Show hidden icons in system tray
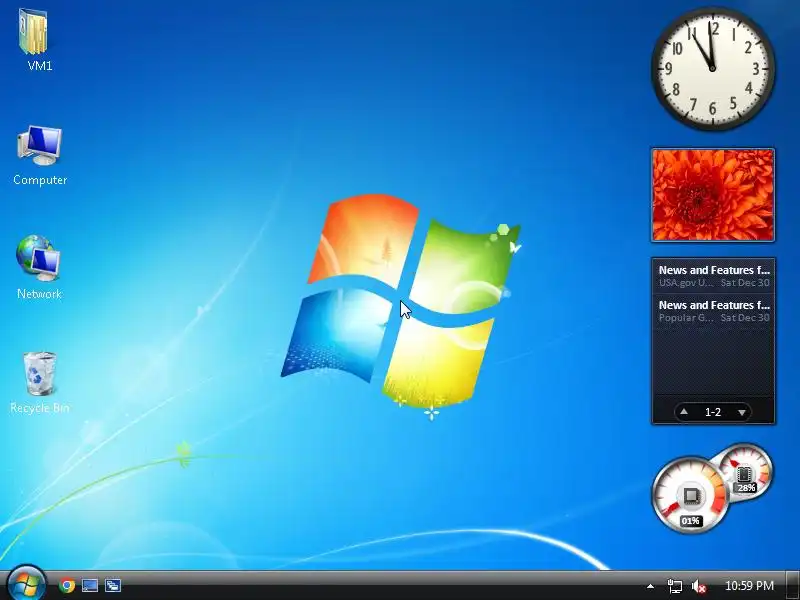Screen dimensions: 800x600 (x=650, y=586)
